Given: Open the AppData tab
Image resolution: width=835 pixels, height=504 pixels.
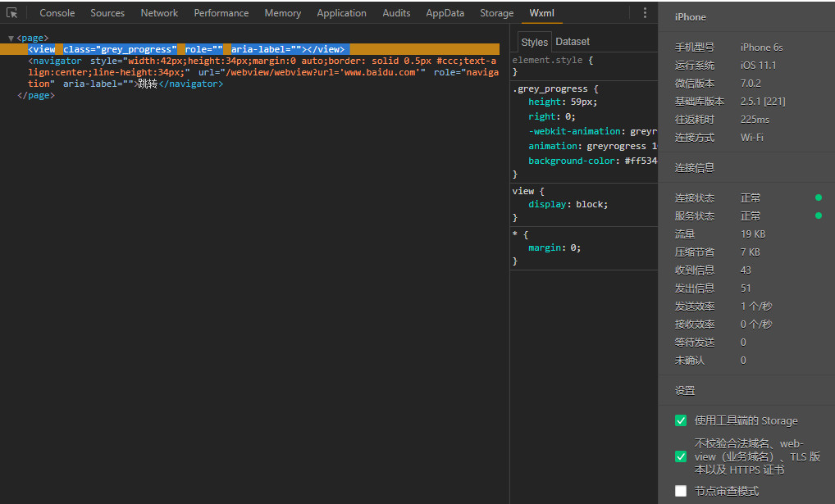Looking at the screenshot, I should [445, 13].
